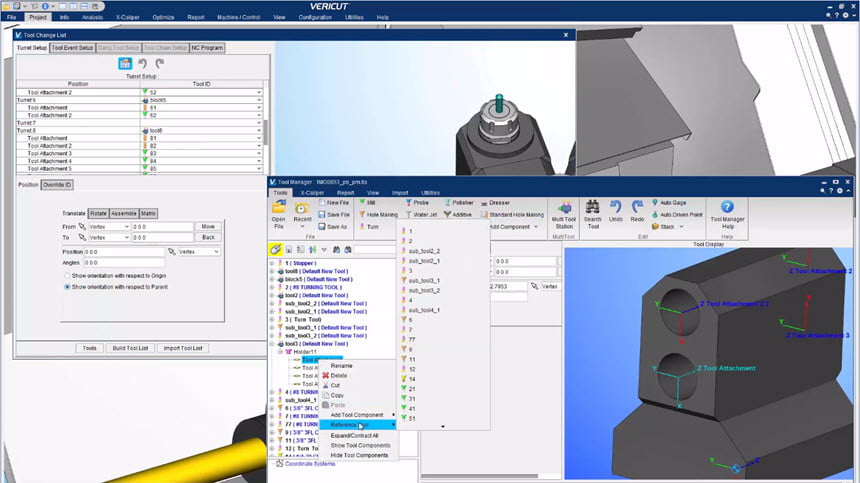Add a Turn tool
The height and width of the screenshot is (483, 860).
pyautogui.click(x=369, y=227)
